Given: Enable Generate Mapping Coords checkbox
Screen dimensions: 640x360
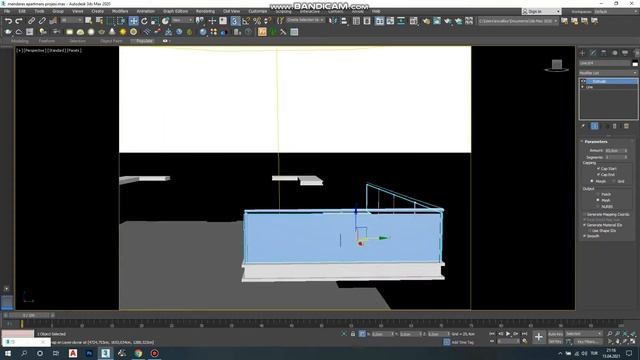Looking at the screenshot, I should click(584, 214).
